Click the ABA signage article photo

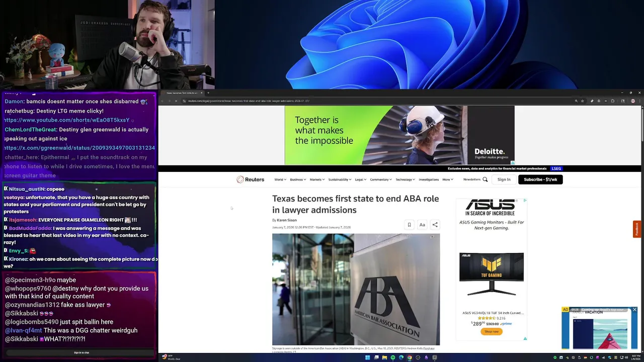pyautogui.click(x=356, y=289)
